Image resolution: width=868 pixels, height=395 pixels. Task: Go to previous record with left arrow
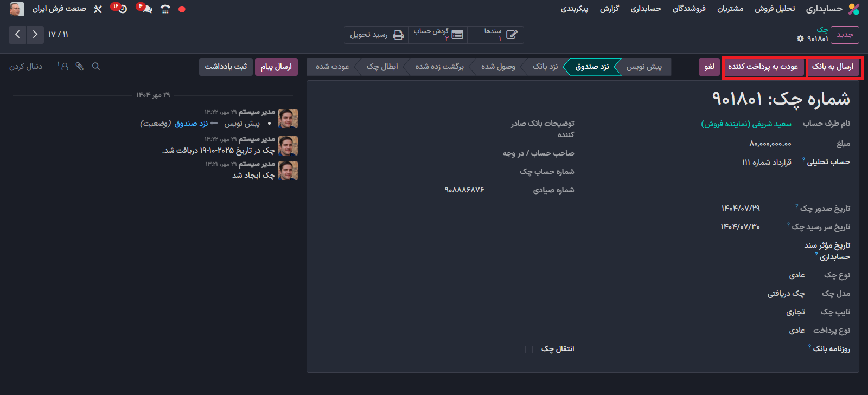click(x=17, y=35)
